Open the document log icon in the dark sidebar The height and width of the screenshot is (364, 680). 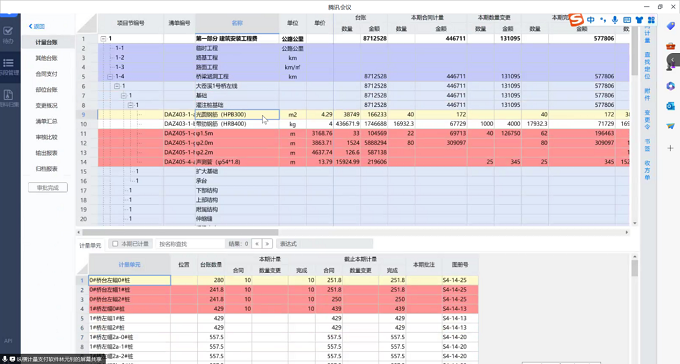coord(8,98)
